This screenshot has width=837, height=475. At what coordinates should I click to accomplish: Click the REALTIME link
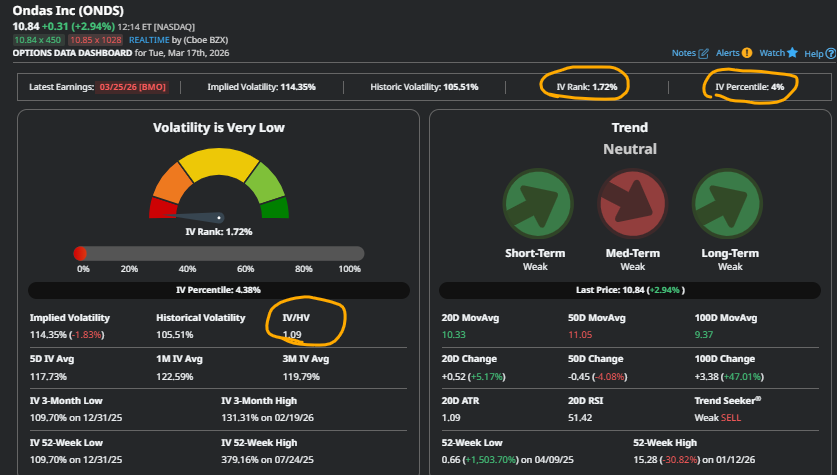pos(149,40)
